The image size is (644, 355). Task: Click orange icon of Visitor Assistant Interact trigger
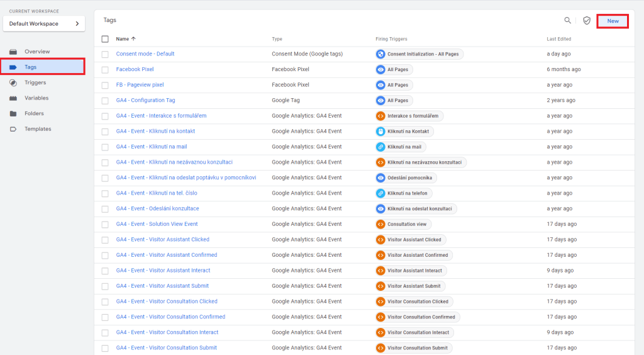click(x=380, y=271)
